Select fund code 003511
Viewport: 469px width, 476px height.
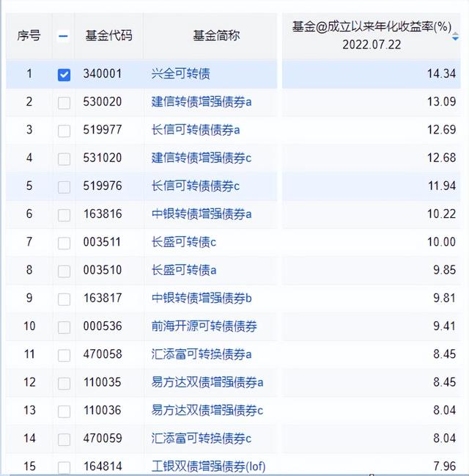click(103, 242)
